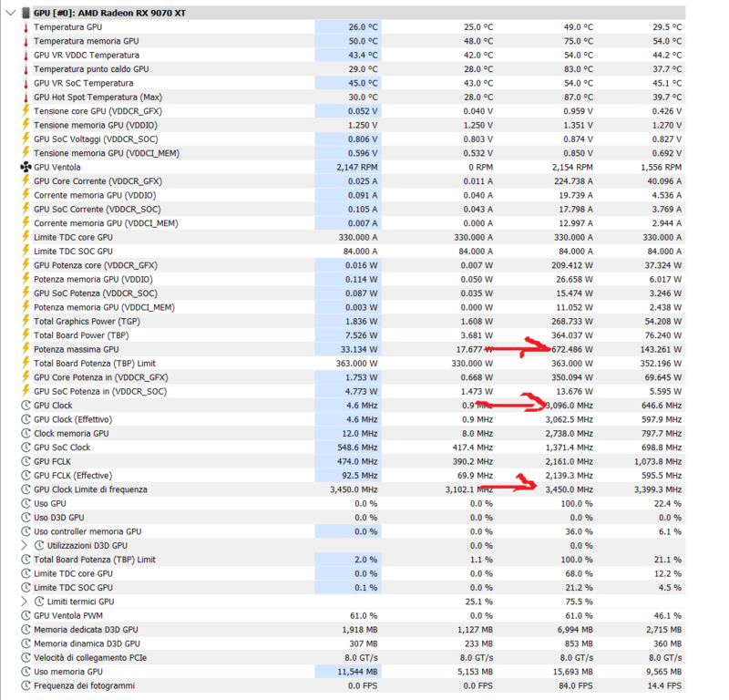Click lightning icon beside GPU SoC Voltaggi

pos(26,139)
